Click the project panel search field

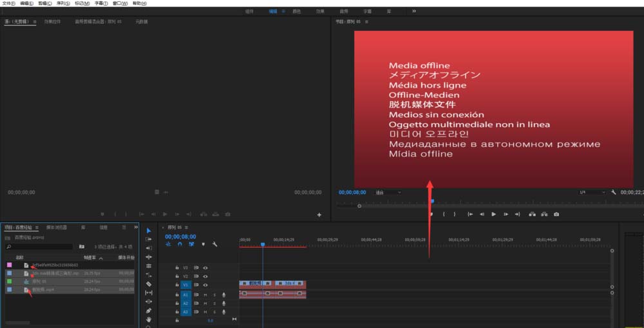39,247
